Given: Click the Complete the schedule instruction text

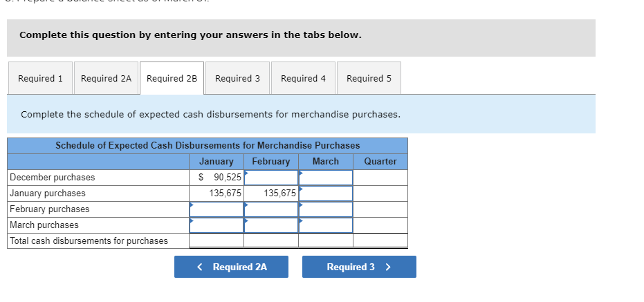Looking at the screenshot, I should (x=211, y=115).
